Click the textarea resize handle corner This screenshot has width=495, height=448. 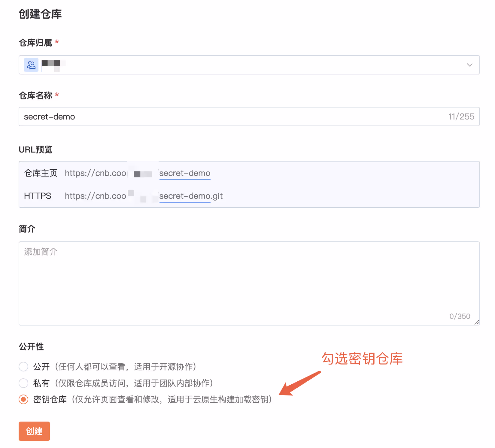coord(476,322)
